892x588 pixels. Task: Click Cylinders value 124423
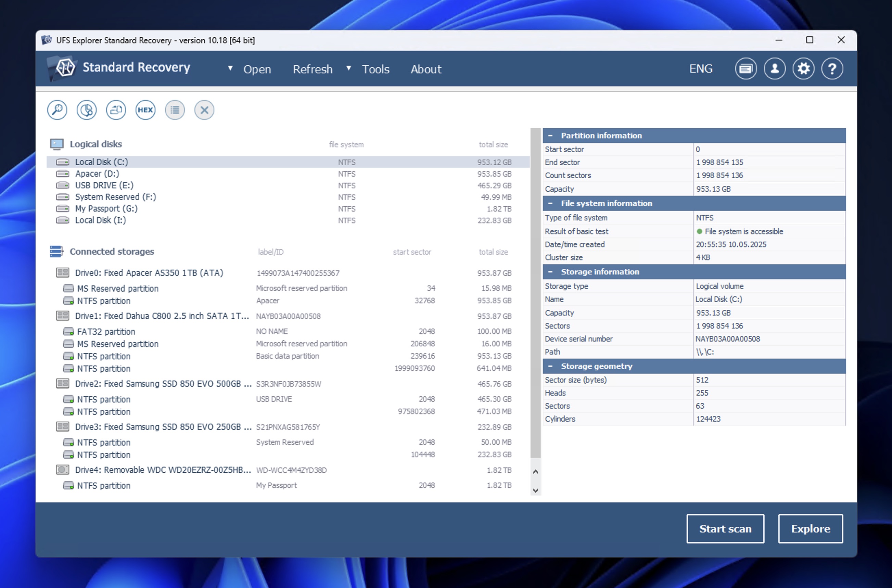708,419
